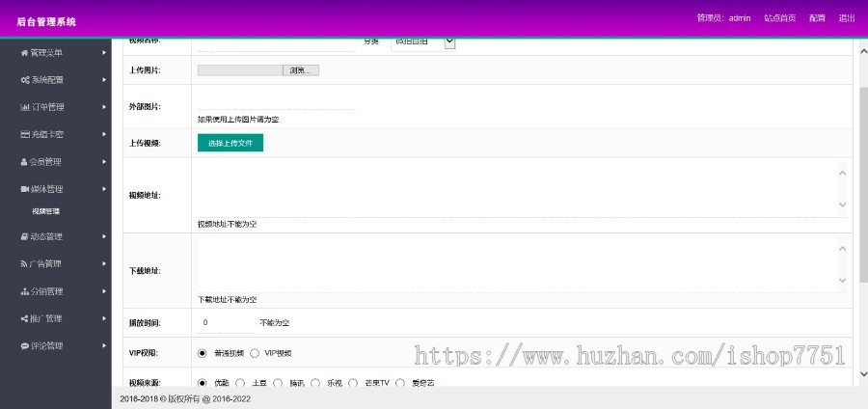
Task: Select the VIP视频 radio option
Action: (x=255, y=353)
